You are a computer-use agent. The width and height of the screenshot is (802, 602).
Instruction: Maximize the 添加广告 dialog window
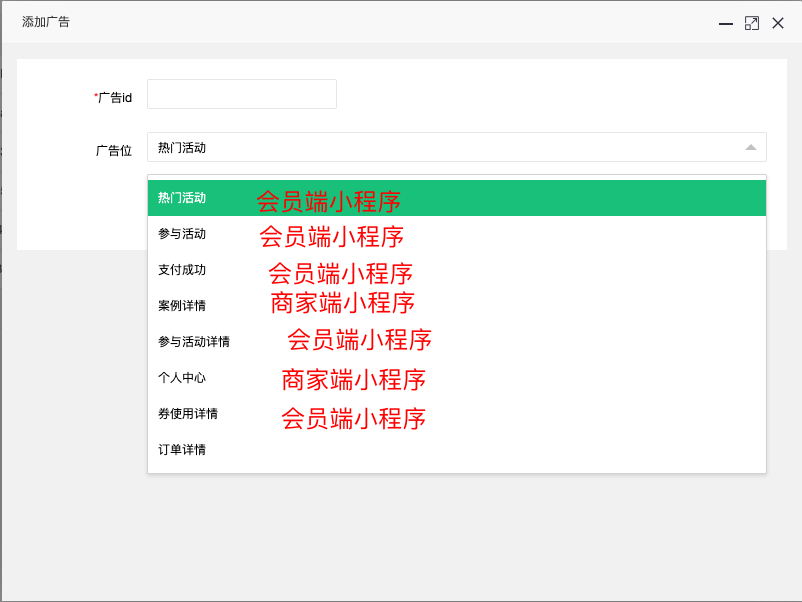[x=752, y=24]
